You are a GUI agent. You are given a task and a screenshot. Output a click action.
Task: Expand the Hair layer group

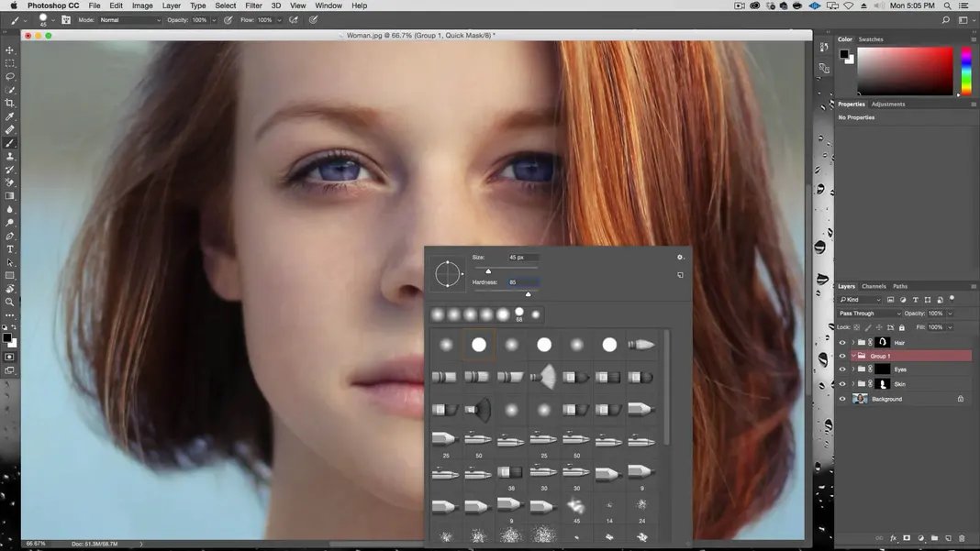click(852, 342)
